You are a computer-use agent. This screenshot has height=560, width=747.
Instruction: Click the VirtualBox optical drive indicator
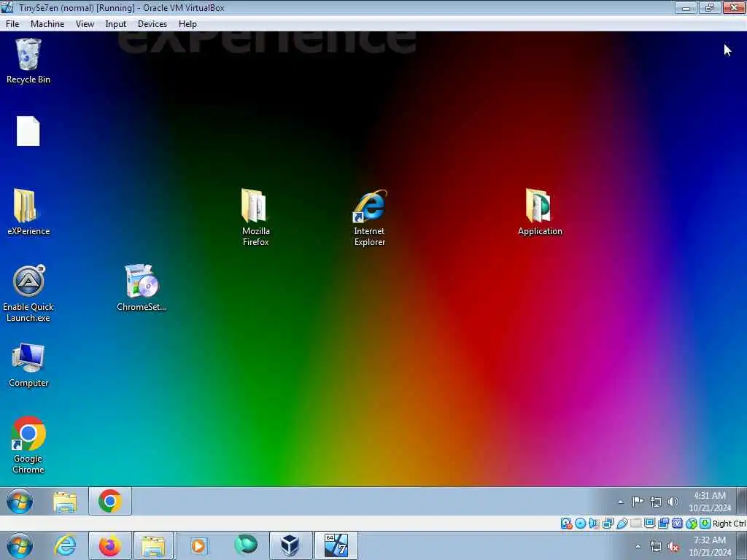(580, 524)
